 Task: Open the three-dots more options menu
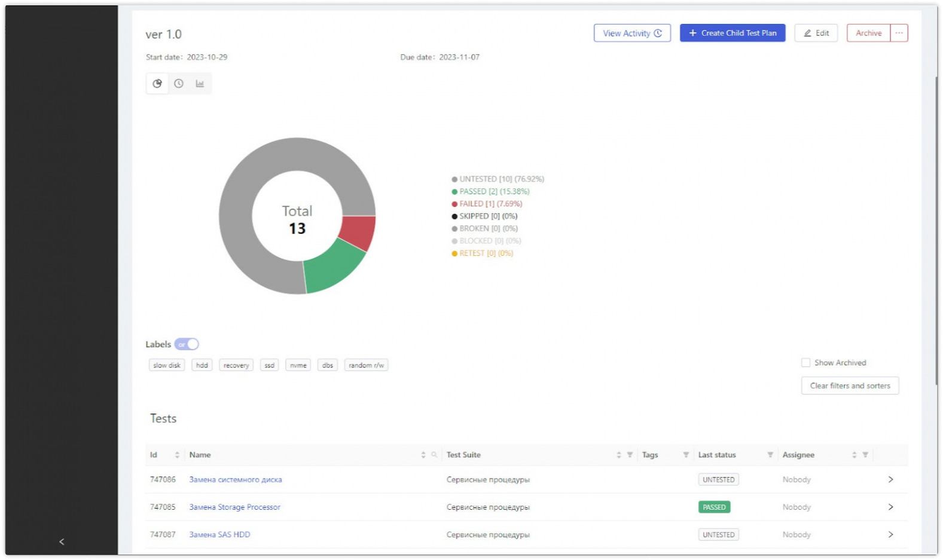[x=899, y=33]
